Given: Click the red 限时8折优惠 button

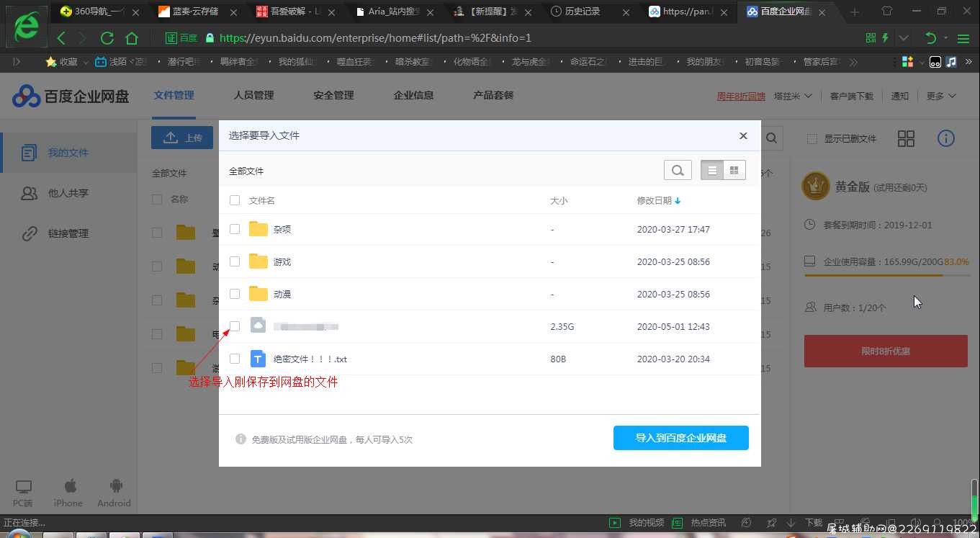Looking at the screenshot, I should (x=886, y=351).
